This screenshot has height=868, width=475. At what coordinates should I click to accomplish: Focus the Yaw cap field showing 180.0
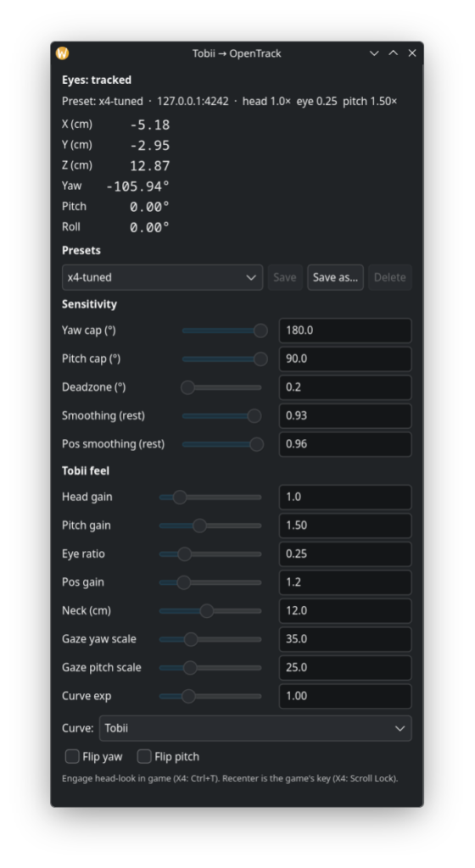coord(345,331)
